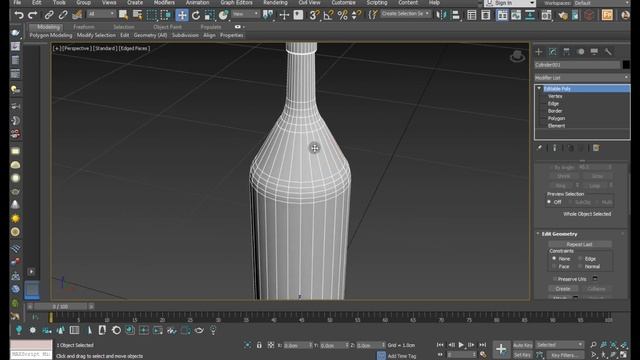Switch to Object Paint ribbon tab
The image size is (640, 360).
[x=167, y=27]
